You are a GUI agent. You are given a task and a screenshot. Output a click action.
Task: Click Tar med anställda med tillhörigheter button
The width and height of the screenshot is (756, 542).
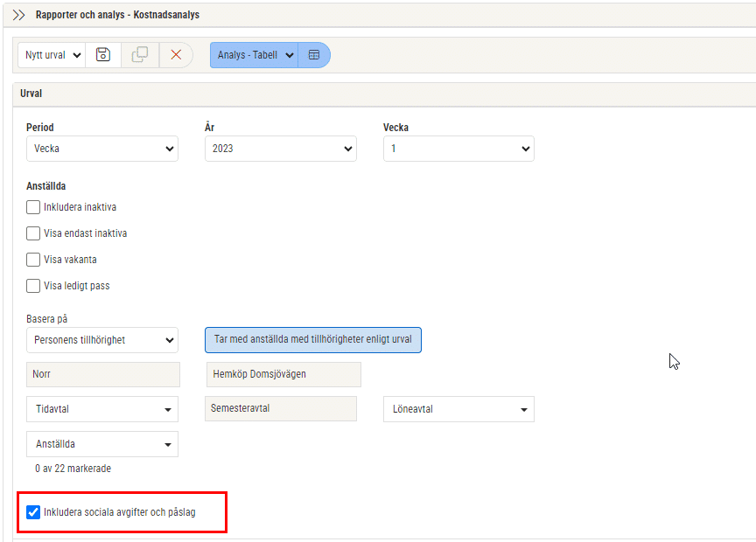point(313,340)
